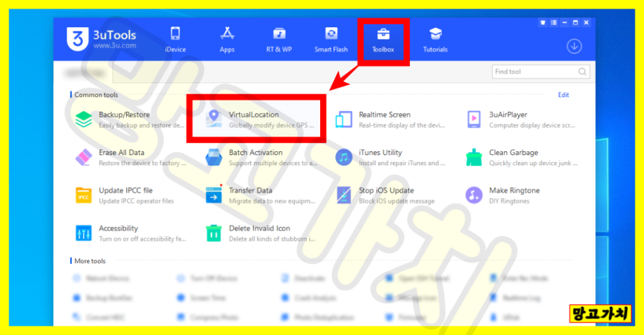This screenshot has width=644, height=335.
Task: Open the Clean Garbage broom icon
Action: click(x=474, y=157)
